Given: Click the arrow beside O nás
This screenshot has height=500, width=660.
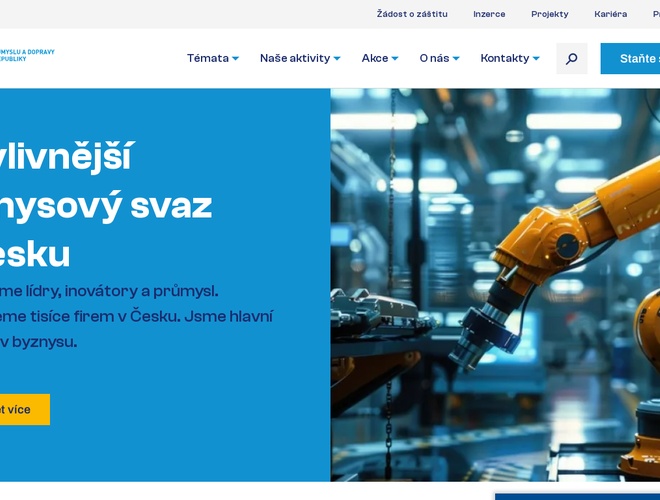Looking at the screenshot, I should (x=456, y=59).
